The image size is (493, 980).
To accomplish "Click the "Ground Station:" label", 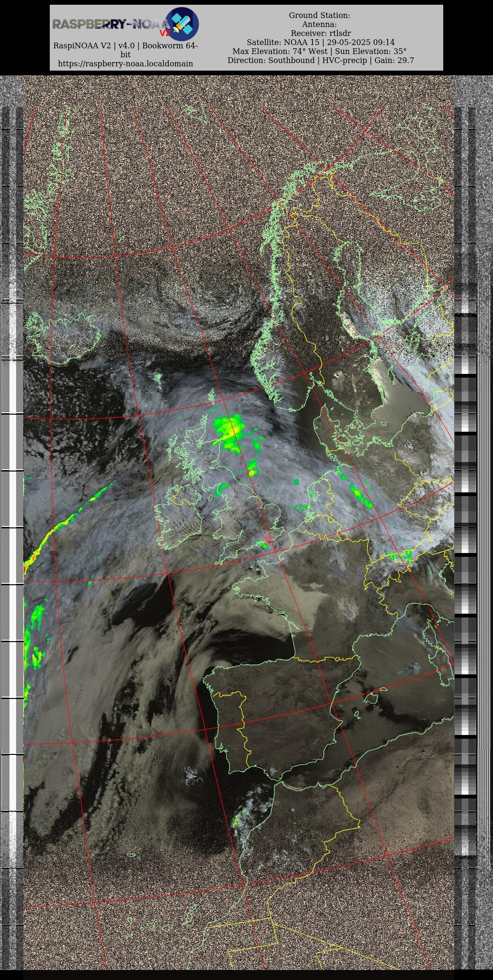I will coord(320,16).
